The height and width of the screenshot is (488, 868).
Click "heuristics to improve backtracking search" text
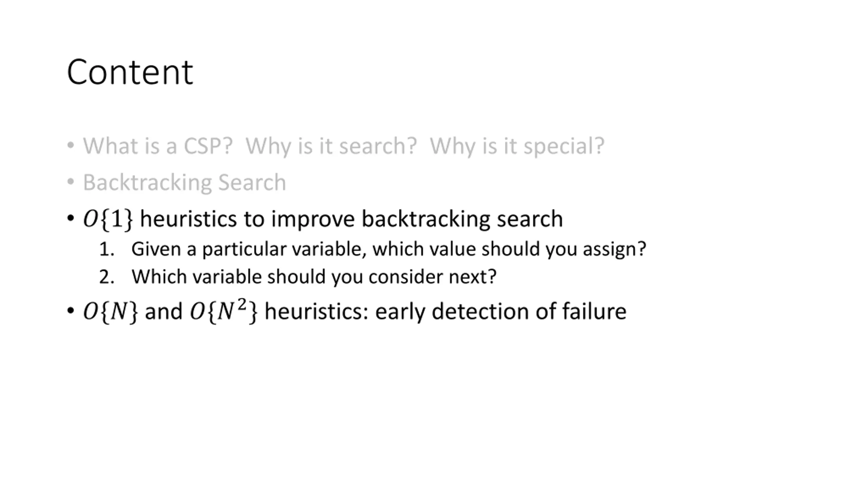351,219
